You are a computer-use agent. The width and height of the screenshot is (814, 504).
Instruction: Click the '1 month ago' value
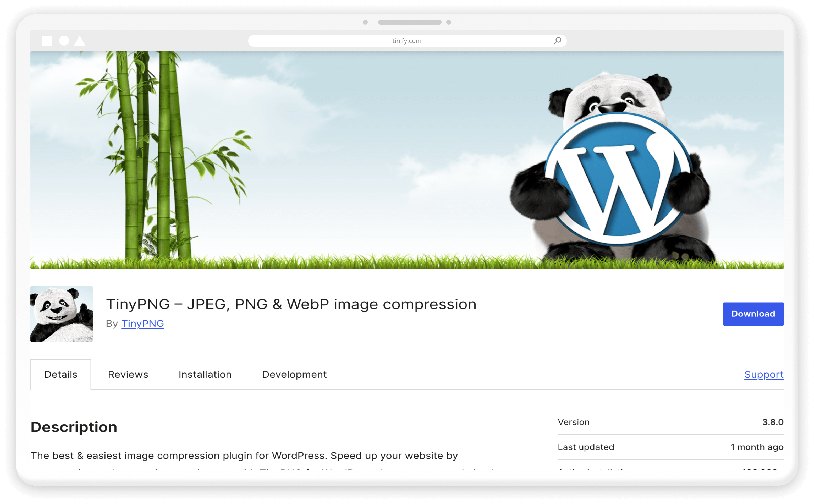(x=757, y=447)
